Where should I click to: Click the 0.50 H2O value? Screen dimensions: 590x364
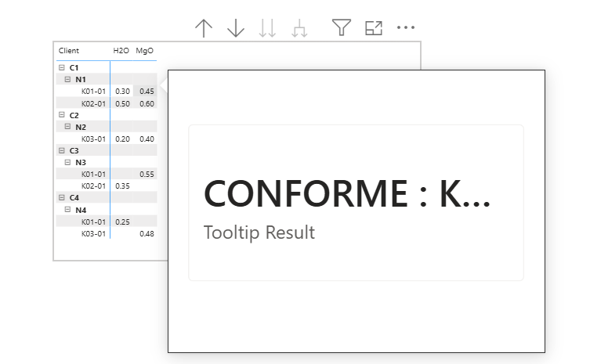[x=122, y=104]
